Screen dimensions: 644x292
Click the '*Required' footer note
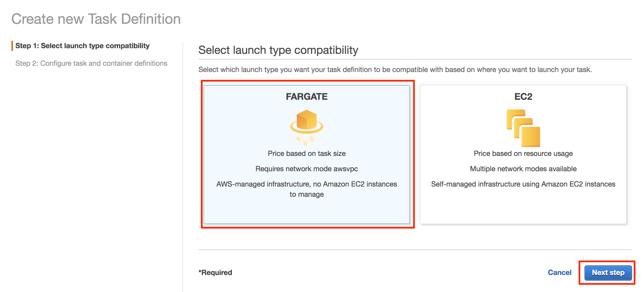click(215, 273)
